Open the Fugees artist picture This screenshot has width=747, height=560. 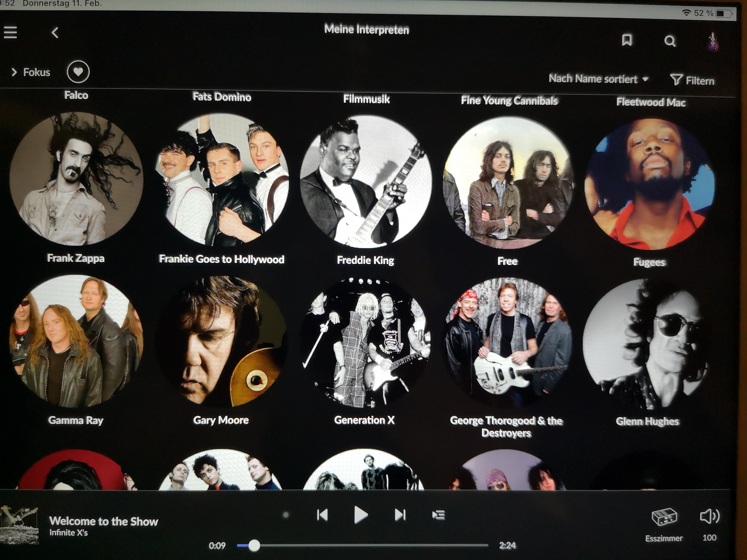[x=650, y=184]
